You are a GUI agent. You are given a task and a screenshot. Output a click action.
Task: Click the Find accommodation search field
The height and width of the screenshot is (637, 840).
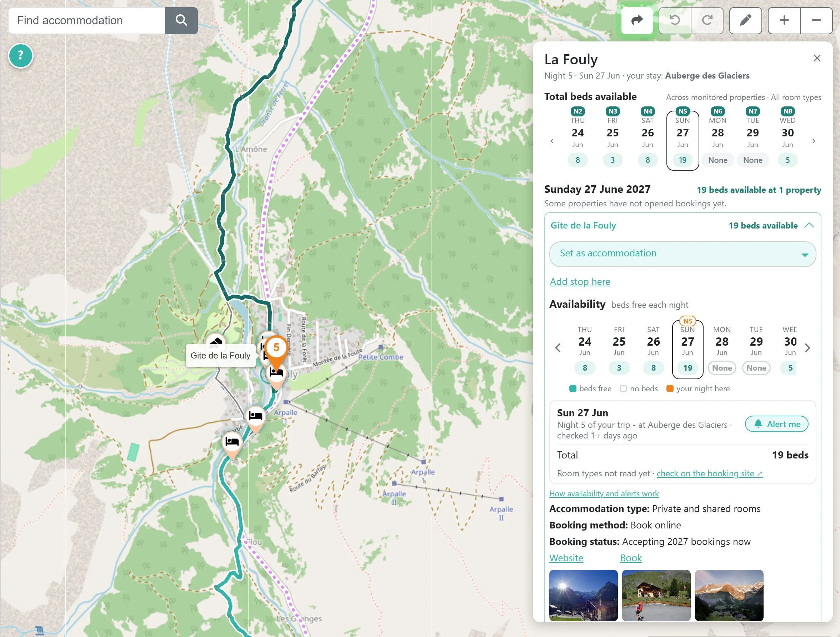coord(87,20)
